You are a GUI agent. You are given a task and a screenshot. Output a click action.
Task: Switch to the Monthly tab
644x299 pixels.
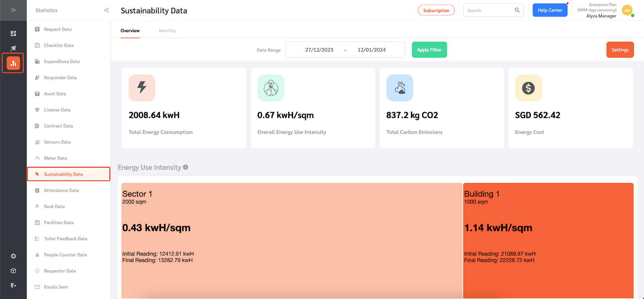(x=167, y=31)
